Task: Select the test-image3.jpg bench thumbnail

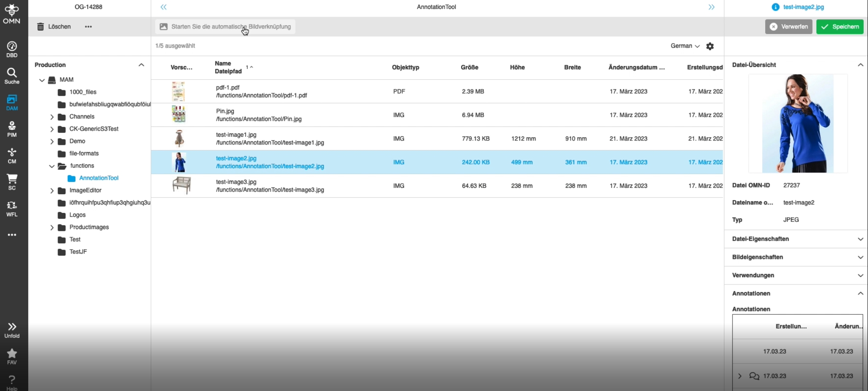Action: (x=181, y=186)
